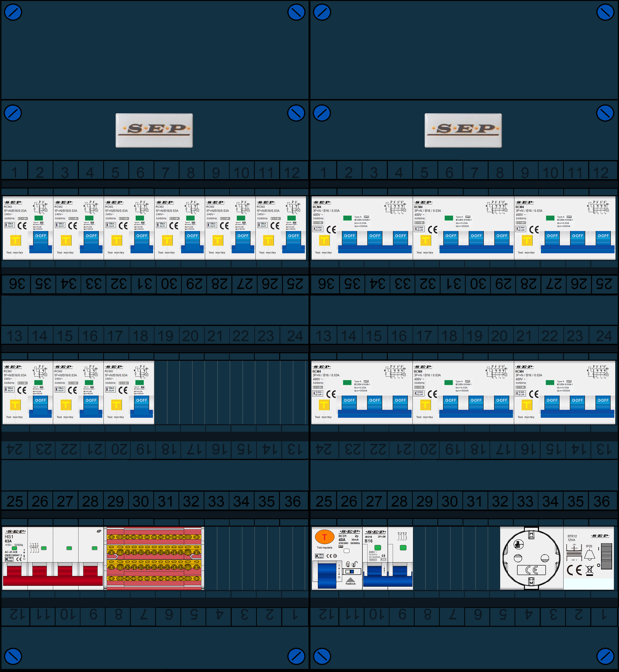Viewport: 619px width, 672px height.
Task: Flip leftmost O-OFF lever of first RCM4, right panel top row
Action: coord(349,238)
